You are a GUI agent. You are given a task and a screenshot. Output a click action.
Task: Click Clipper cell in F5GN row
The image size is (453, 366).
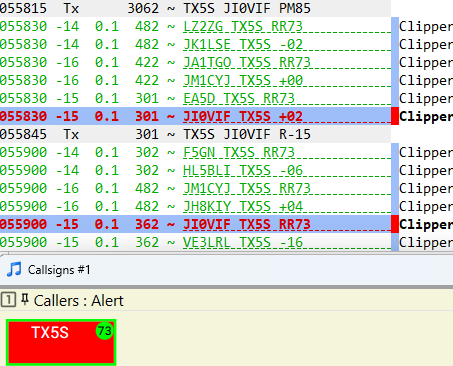(x=426, y=152)
